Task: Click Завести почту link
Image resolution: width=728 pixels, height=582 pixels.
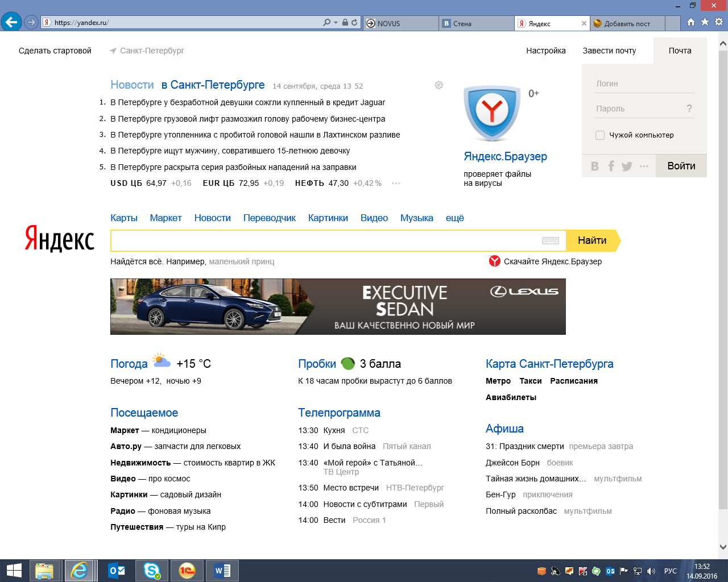Action: [609, 51]
